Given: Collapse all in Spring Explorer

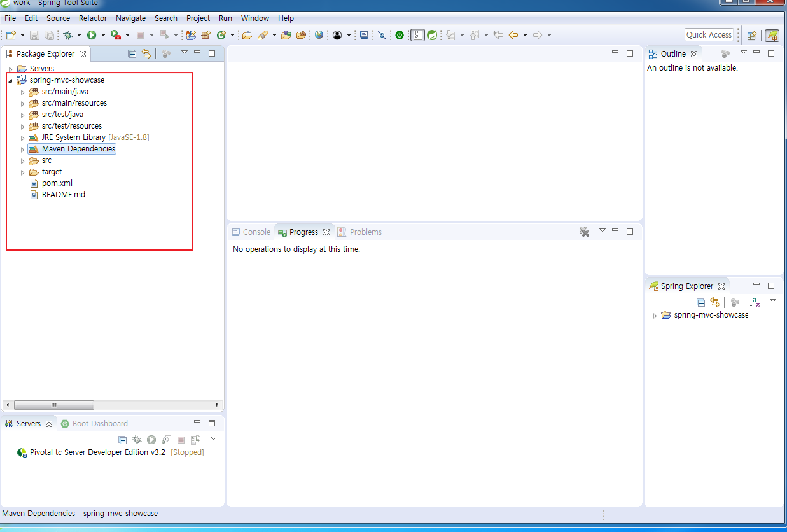Looking at the screenshot, I should [x=701, y=303].
